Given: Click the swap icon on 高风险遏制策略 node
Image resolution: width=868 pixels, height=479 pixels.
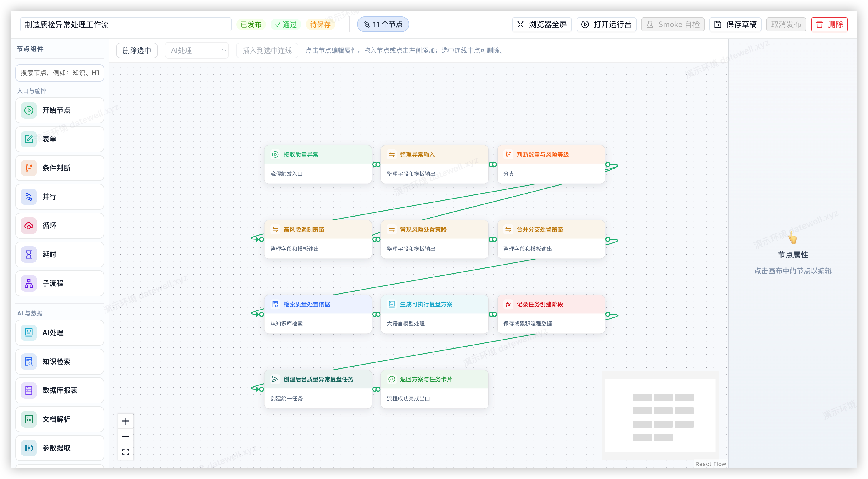Looking at the screenshot, I should tap(275, 229).
